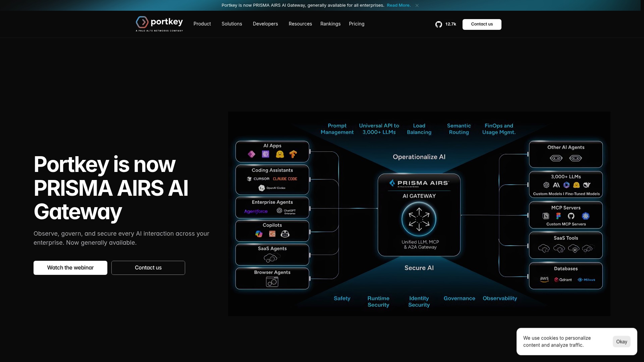Viewport: 644px width, 362px height.
Task: Click the hero Contact us button
Action: point(148,267)
